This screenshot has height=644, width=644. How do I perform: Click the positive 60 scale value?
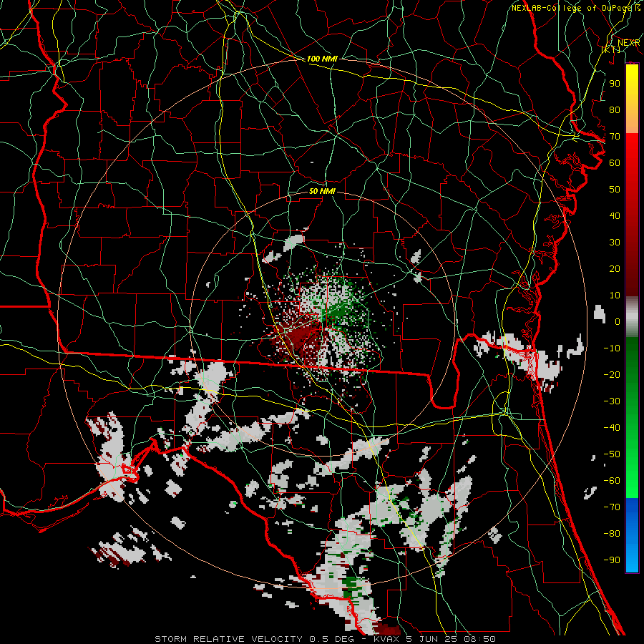coord(615,162)
